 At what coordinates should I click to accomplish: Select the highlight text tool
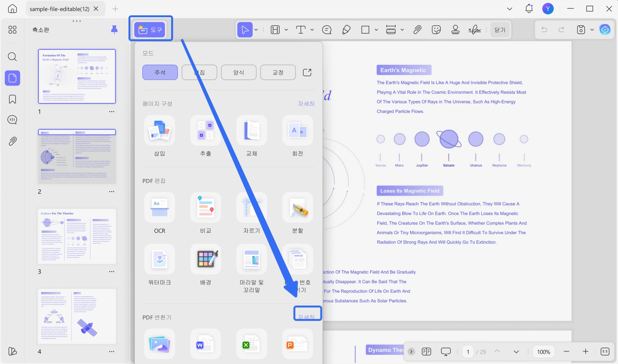pos(275,30)
